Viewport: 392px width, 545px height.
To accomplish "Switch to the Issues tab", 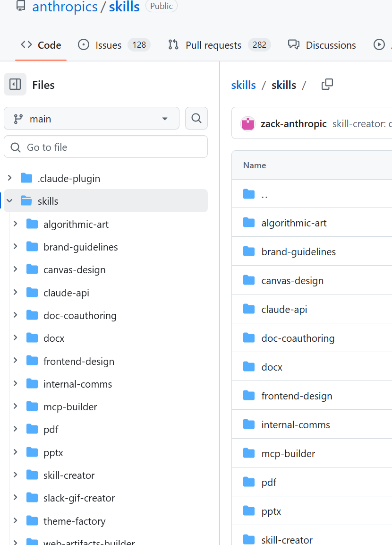I will pyautogui.click(x=108, y=45).
